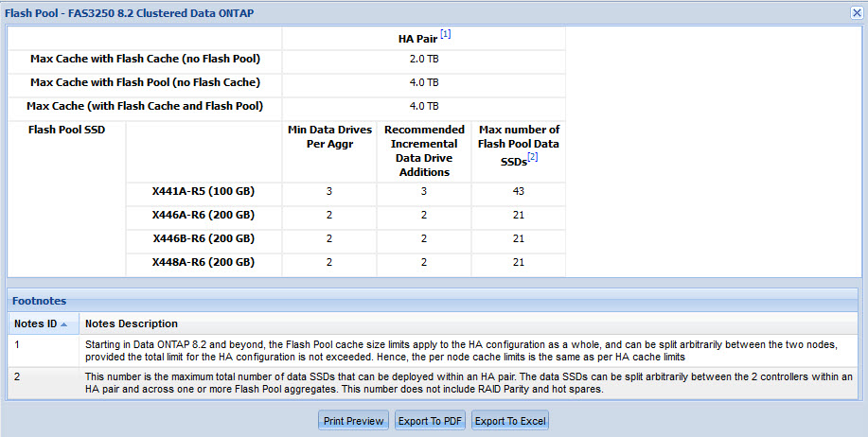Image resolution: width=868 pixels, height=437 pixels.
Task: Click the value 43 for X441A-R5
Action: point(518,191)
